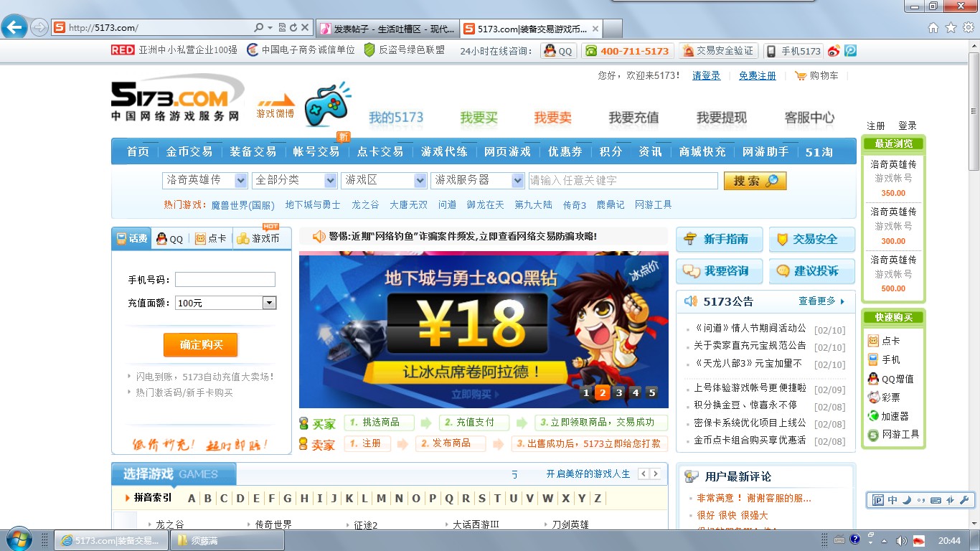Screen dimensions: 980x551
Task: Click the 免费注册 link
Action: [758, 75]
